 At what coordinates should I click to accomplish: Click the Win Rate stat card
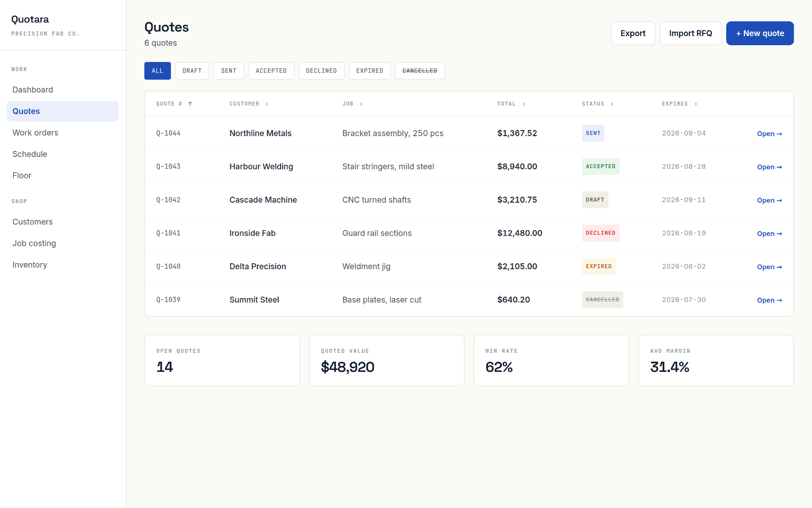click(x=551, y=360)
